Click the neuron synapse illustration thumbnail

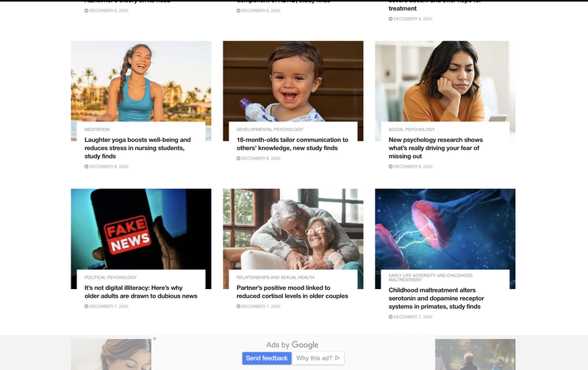coord(445,229)
